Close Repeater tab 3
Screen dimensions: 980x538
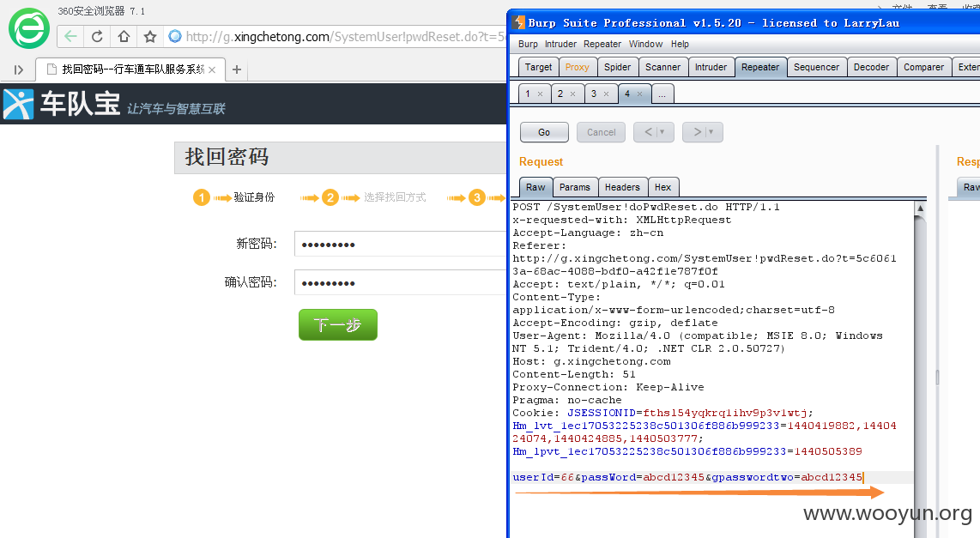[606, 94]
